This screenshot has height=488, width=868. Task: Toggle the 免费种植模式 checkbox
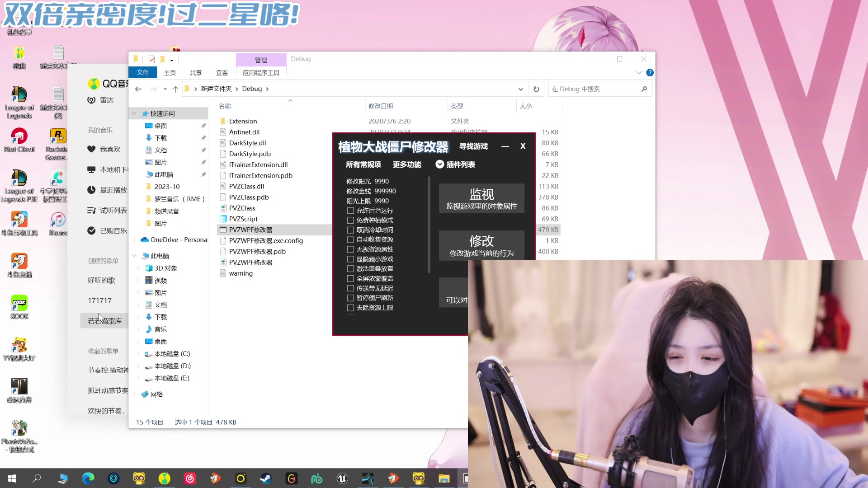[350, 220]
